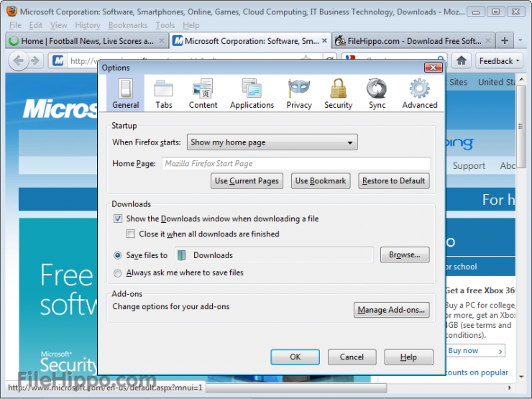Open the Tabs options panel
The width and height of the screenshot is (532, 399).
pyautogui.click(x=164, y=94)
